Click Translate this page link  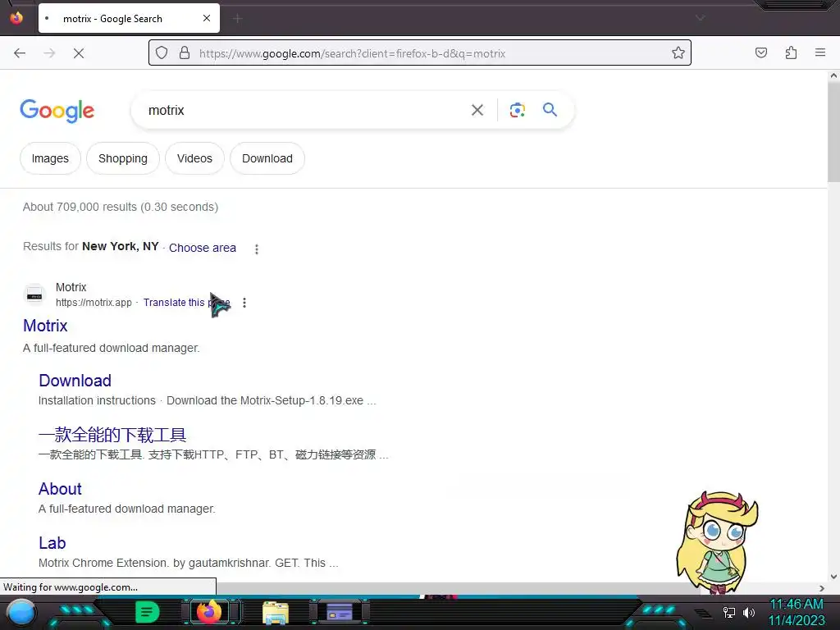(x=186, y=303)
